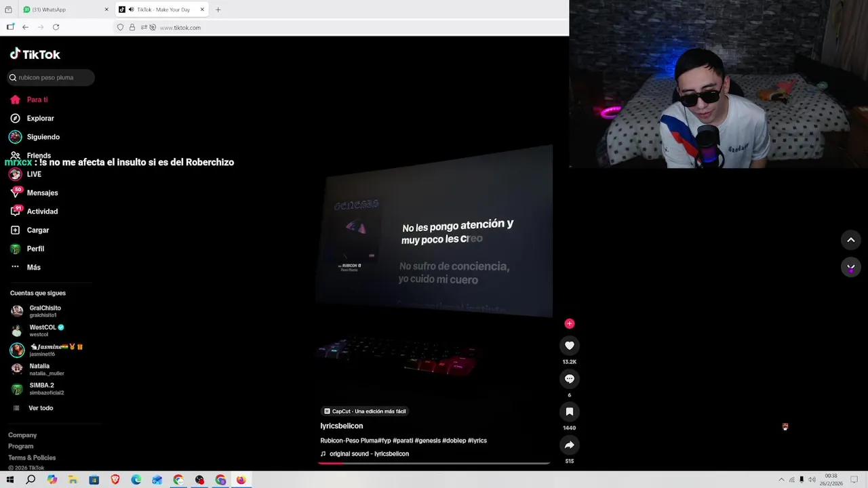Click the site padlock icon
The height and width of the screenshot is (488, 868).
(132, 27)
